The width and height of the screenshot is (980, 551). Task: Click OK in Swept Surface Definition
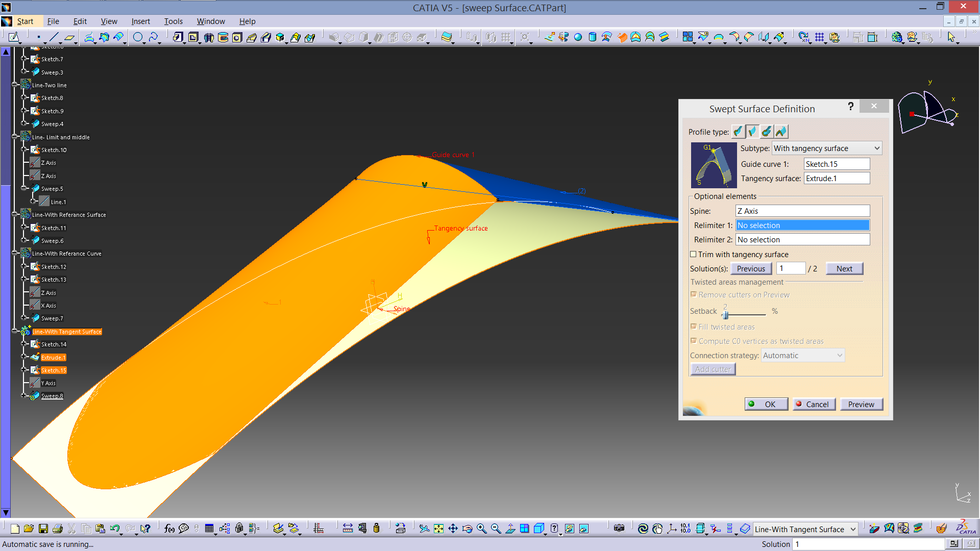point(766,404)
